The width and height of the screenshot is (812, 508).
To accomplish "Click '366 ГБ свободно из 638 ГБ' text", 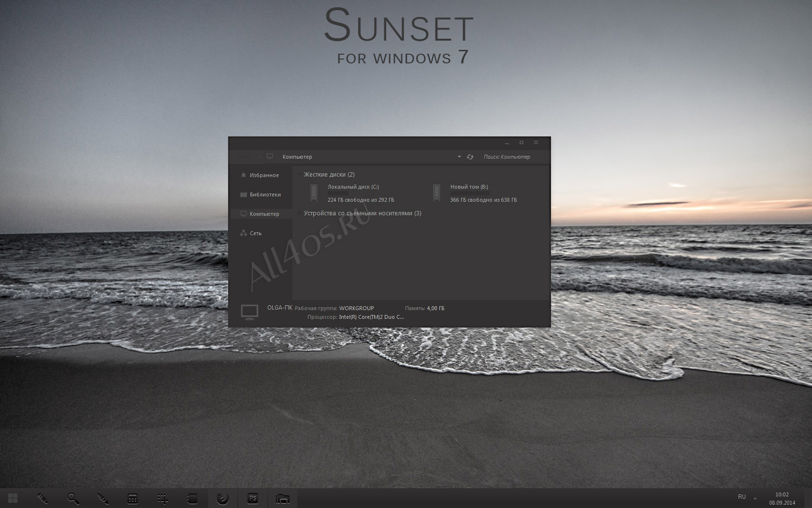I will tap(483, 200).
